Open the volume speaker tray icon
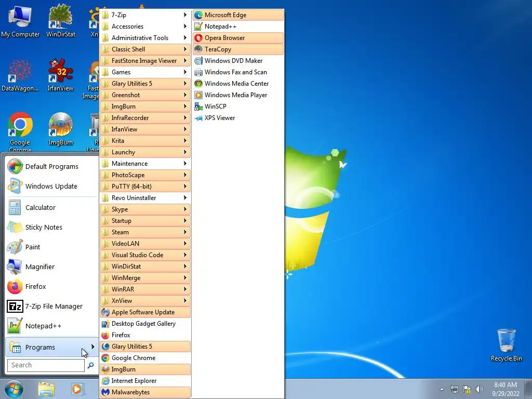The height and width of the screenshot is (399, 532). point(479,389)
